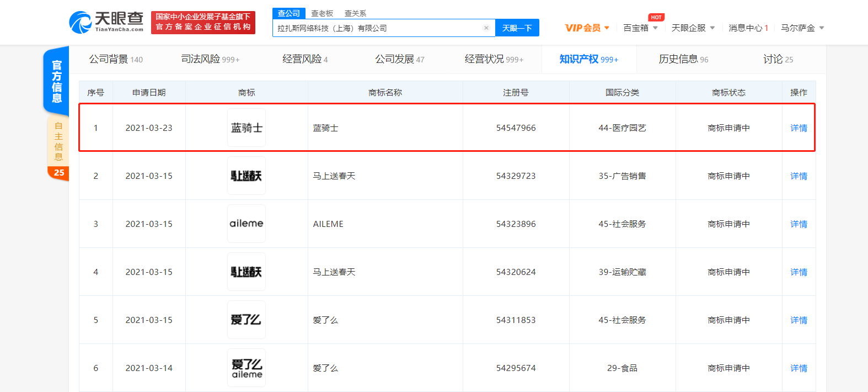
Task: Select the 查老板 search tab
Action: [x=322, y=13]
